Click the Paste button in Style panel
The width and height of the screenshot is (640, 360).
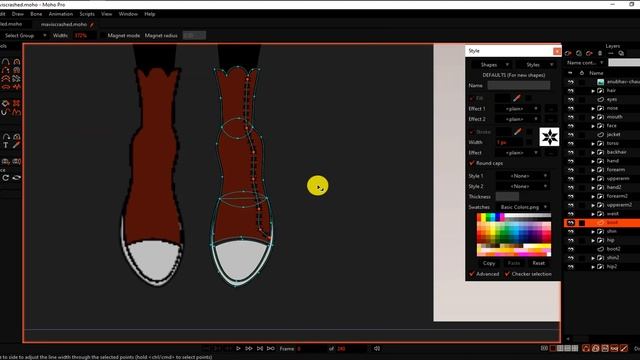tap(513, 263)
